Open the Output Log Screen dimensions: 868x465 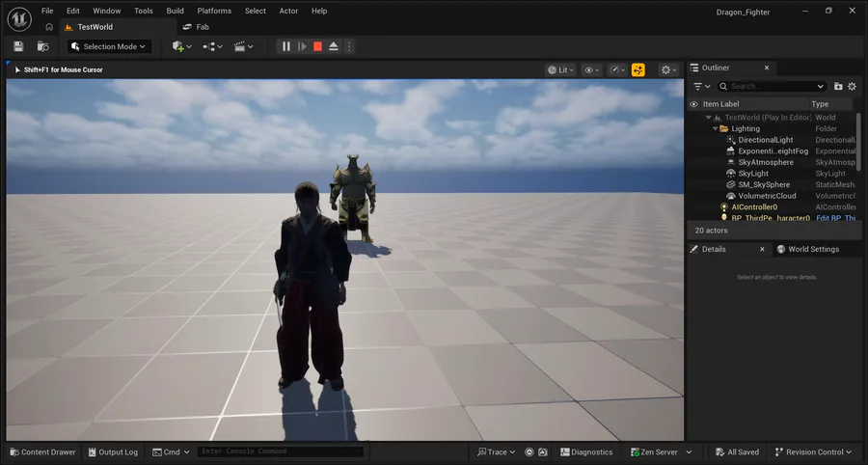pos(113,452)
